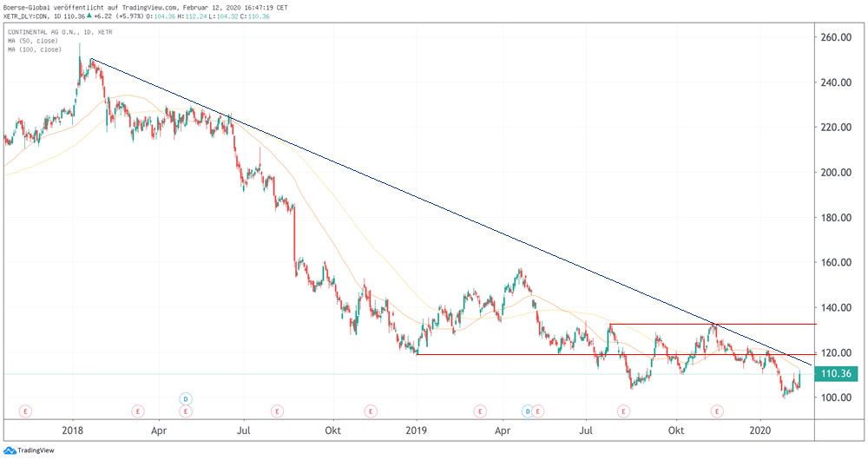
Task: Click the earnings E marker left of 2018
Action: point(25,411)
